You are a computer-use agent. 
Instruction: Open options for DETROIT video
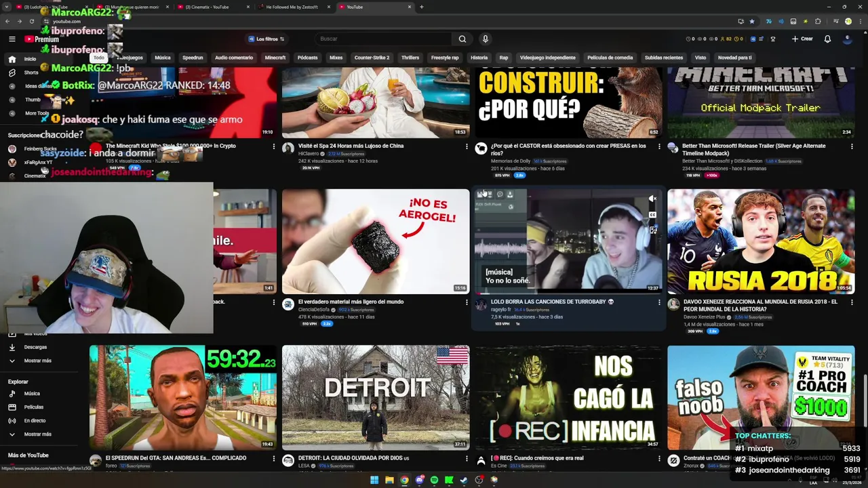tap(467, 458)
